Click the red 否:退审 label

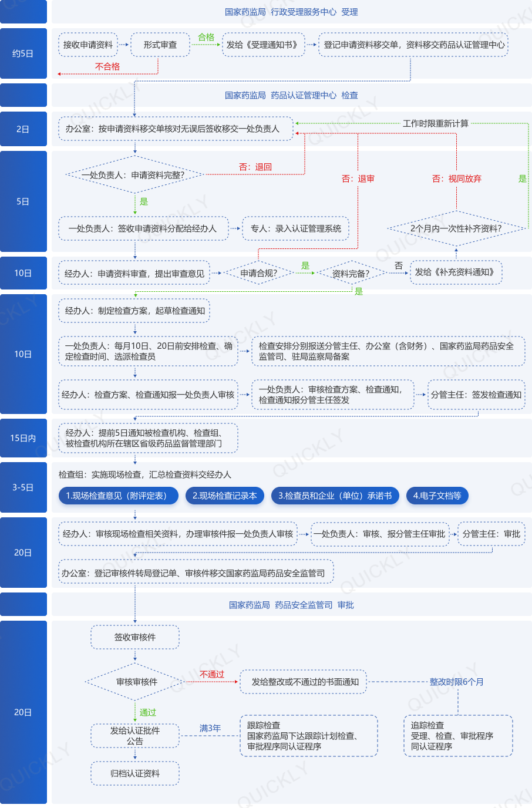tap(358, 179)
